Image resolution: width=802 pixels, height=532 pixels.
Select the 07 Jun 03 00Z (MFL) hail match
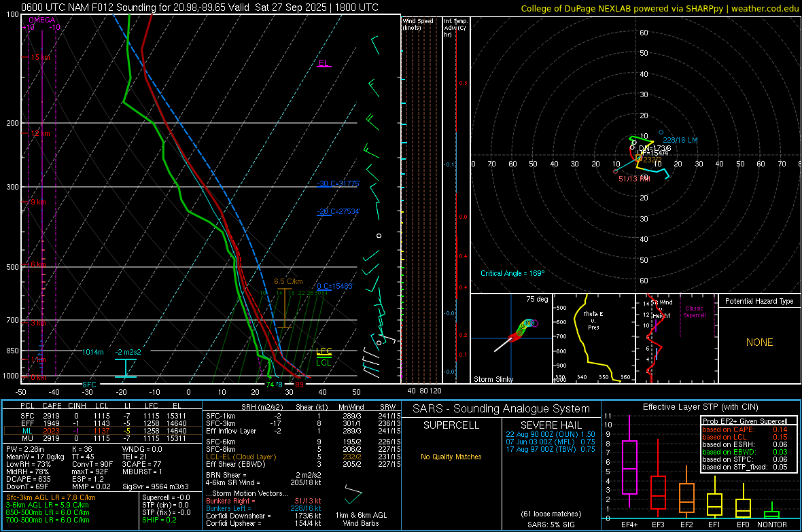(551, 442)
